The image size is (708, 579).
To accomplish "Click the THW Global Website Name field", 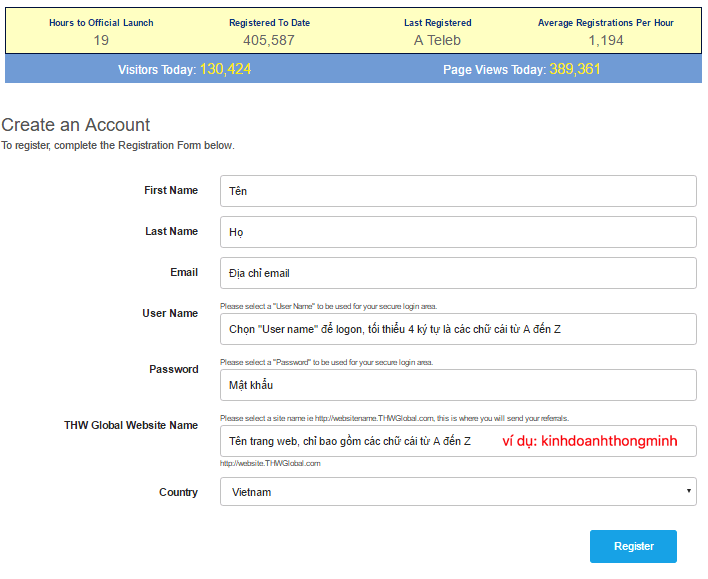I will click(x=458, y=441).
